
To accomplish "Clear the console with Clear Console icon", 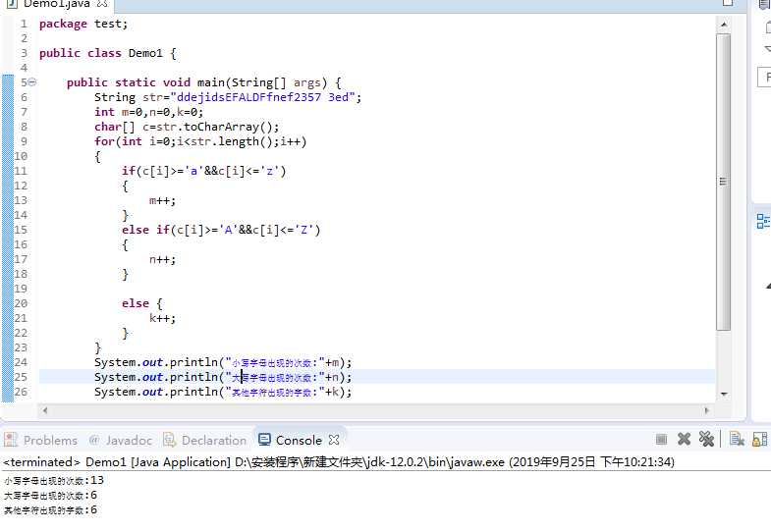I will click(737, 439).
